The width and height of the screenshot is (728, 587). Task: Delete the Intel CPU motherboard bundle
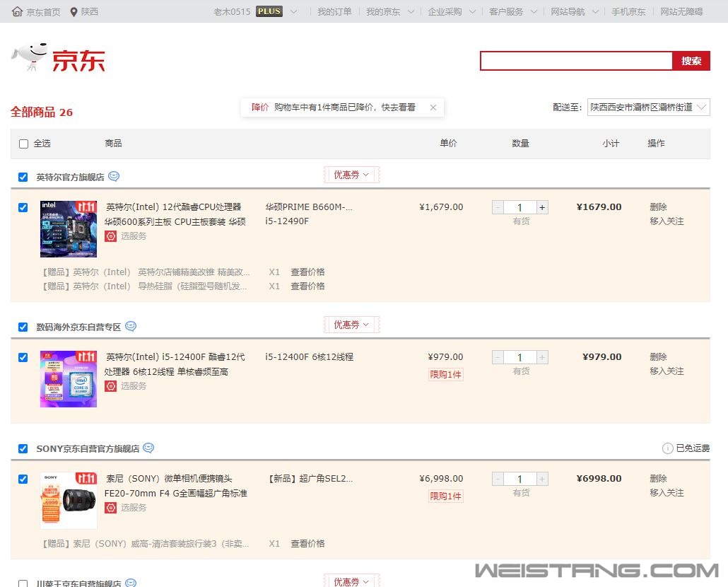(x=658, y=207)
